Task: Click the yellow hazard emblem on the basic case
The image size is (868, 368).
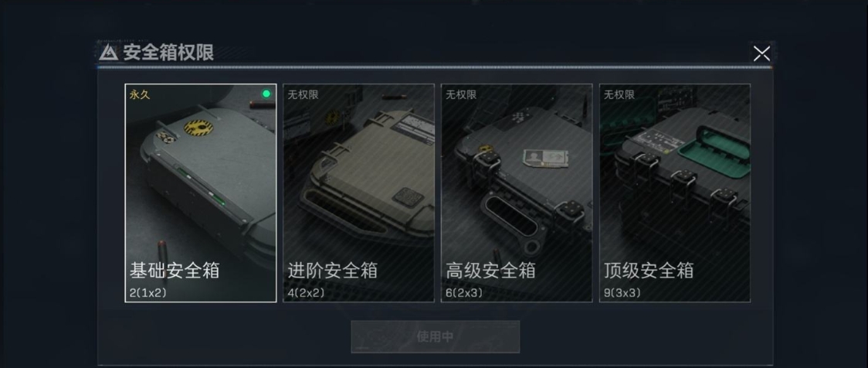Action: [x=198, y=128]
